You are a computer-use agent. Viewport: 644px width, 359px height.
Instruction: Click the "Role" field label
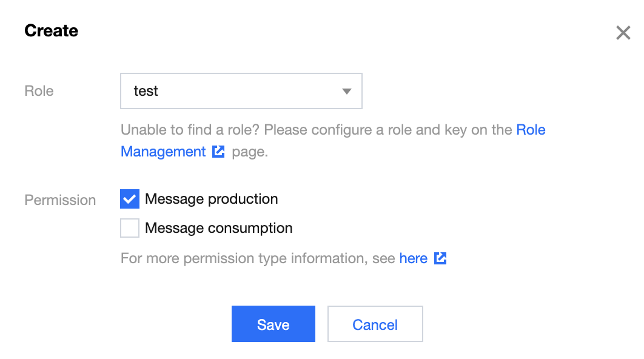click(x=39, y=91)
